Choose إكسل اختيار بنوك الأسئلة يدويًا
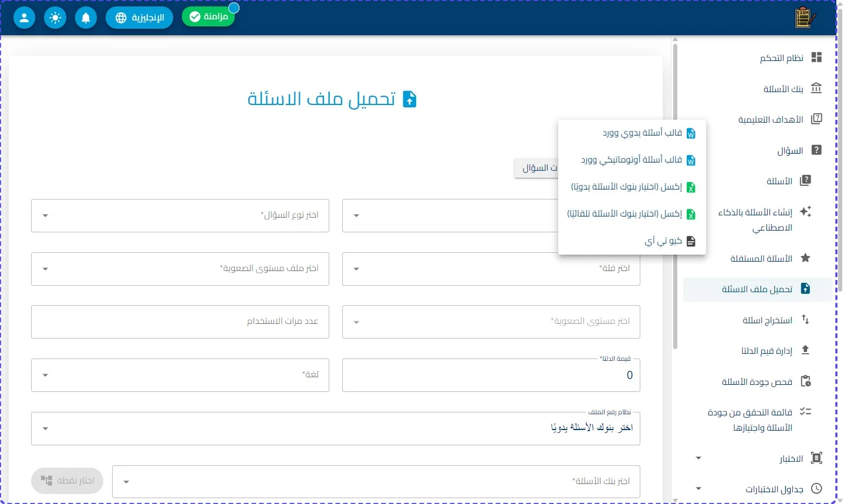The height and width of the screenshot is (504, 844). point(632,187)
